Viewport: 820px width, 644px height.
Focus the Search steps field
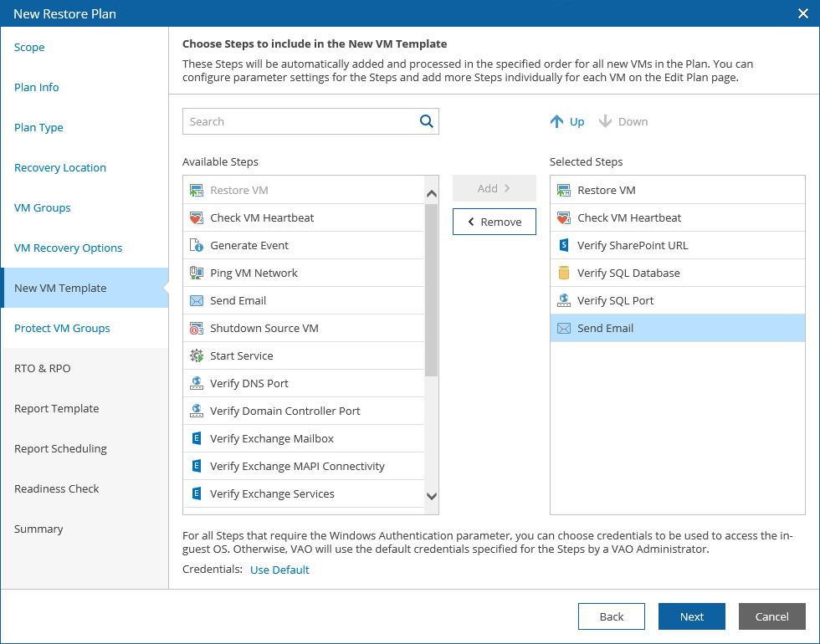coord(301,122)
